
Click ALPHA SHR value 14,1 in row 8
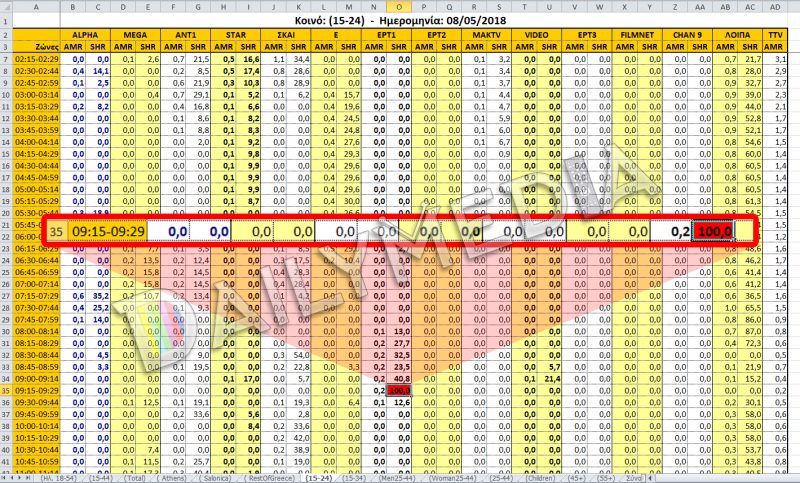(98, 71)
